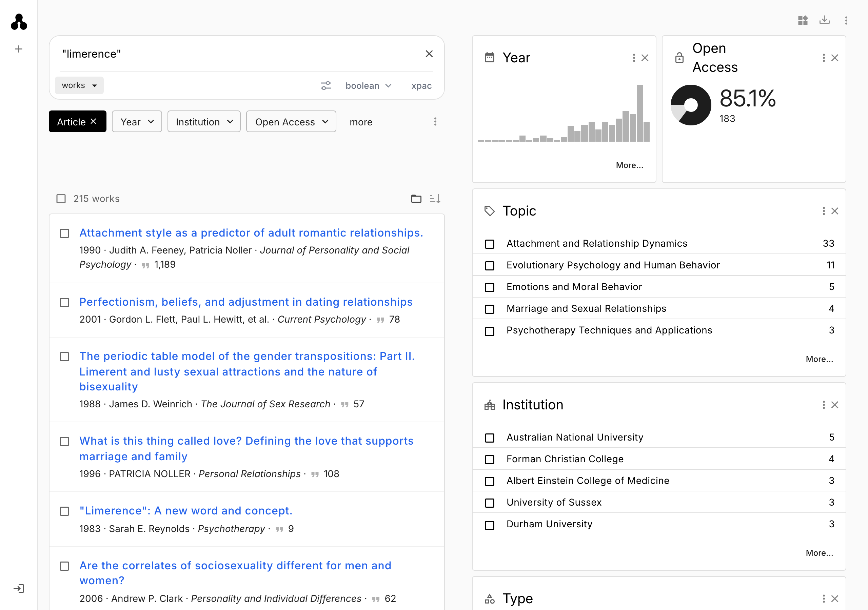Open Institution panel options menu

[x=824, y=405]
